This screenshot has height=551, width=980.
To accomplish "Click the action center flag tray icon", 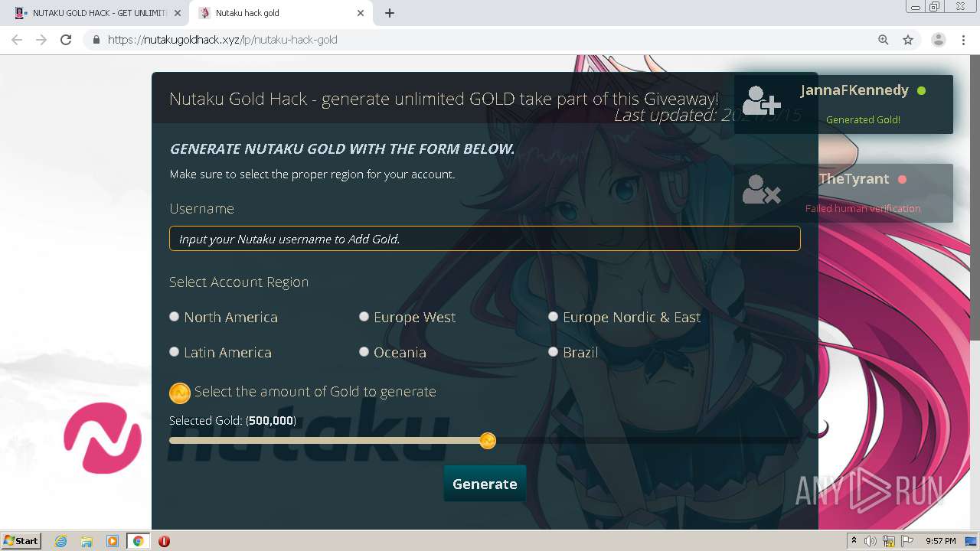I will [x=906, y=541].
